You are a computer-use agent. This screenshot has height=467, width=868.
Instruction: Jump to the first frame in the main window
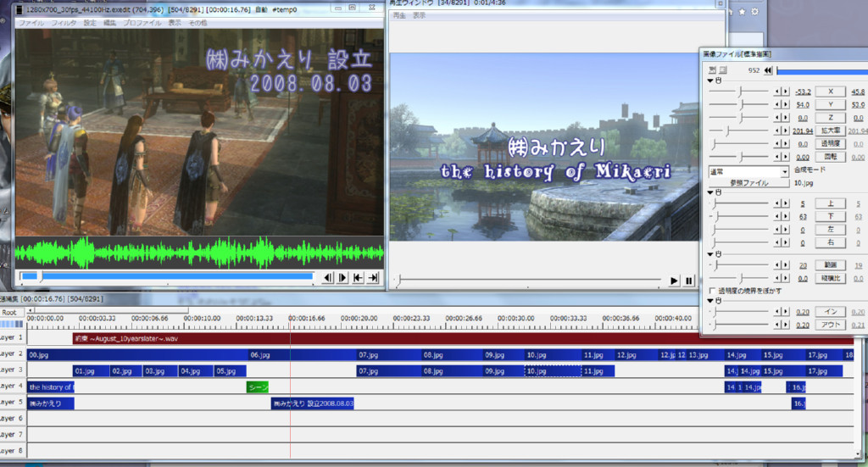[x=359, y=278]
